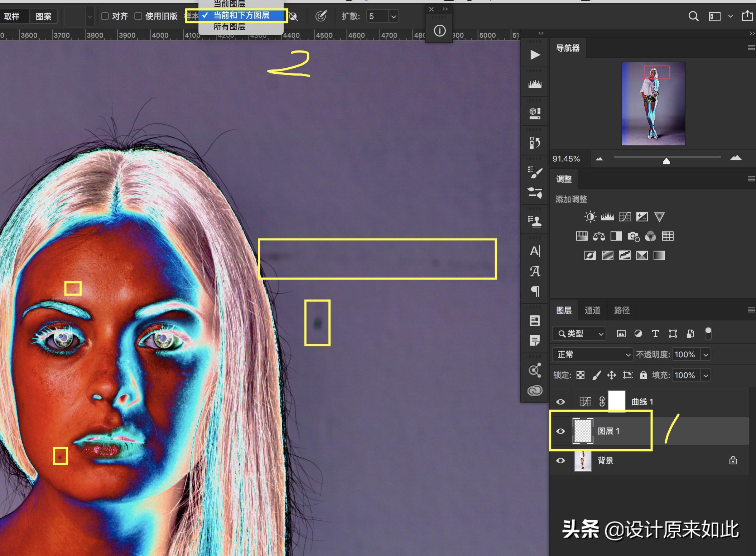
Task: Open the 不透明度 opacity dropdown arrow
Action: tap(706, 354)
